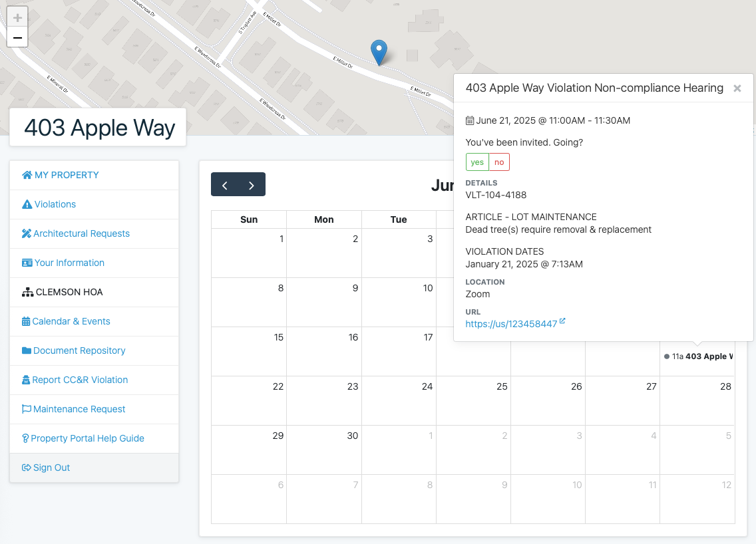Open Architectural Requests
The height and width of the screenshot is (544, 756).
click(94, 233)
